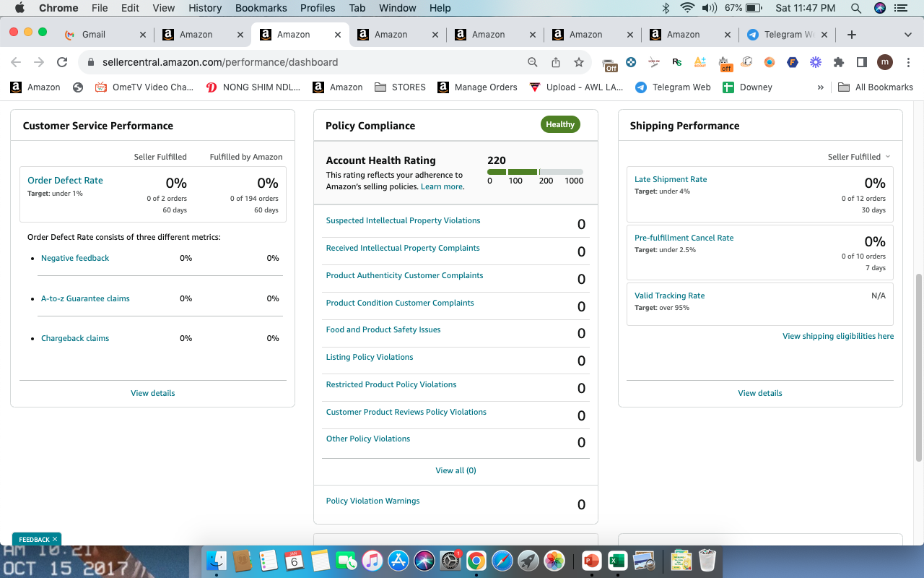Open the Profiles menu
The image size is (924, 578).
coord(318,8)
